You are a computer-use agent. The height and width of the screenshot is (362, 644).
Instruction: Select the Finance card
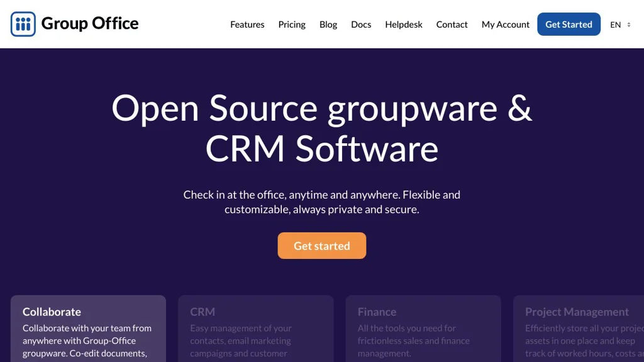[x=423, y=328]
